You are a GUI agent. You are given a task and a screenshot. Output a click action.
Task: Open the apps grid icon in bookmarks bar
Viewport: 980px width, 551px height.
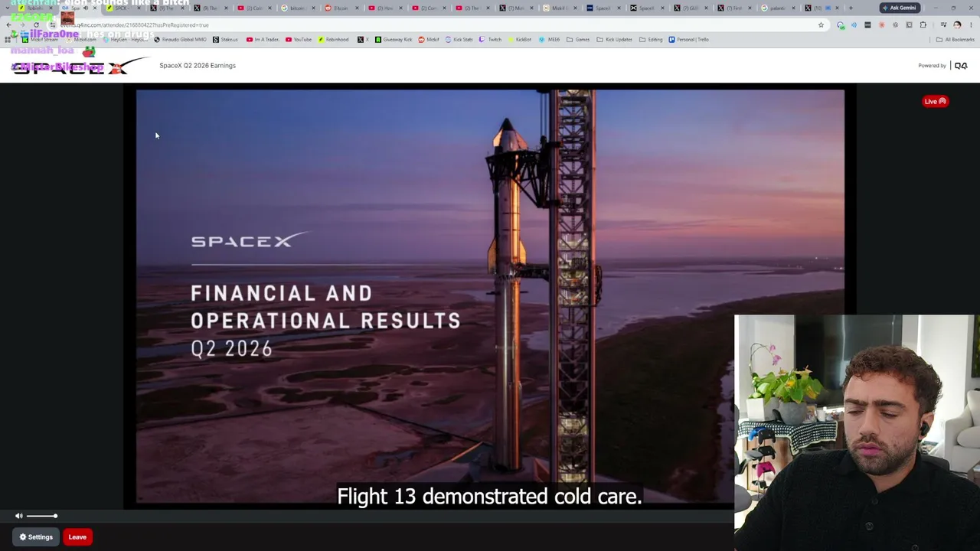click(8, 40)
